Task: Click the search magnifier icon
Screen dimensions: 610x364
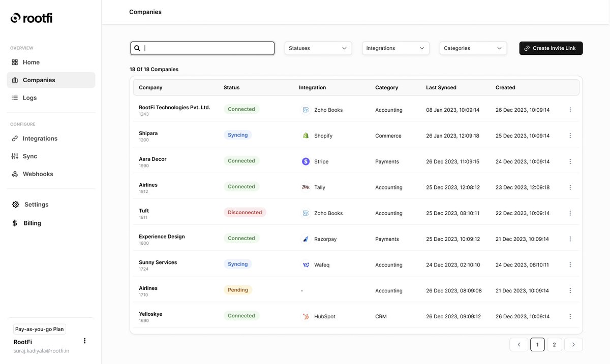Action: click(x=137, y=48)
